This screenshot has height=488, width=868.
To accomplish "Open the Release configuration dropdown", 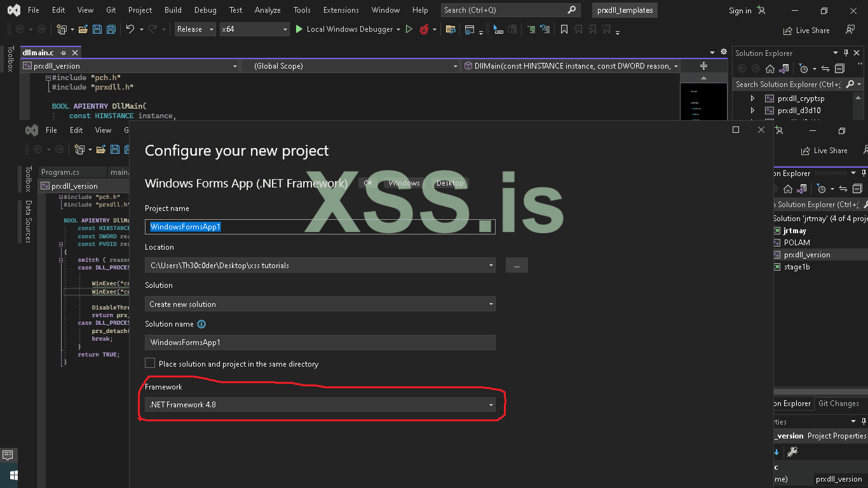I will click(195, 29).
